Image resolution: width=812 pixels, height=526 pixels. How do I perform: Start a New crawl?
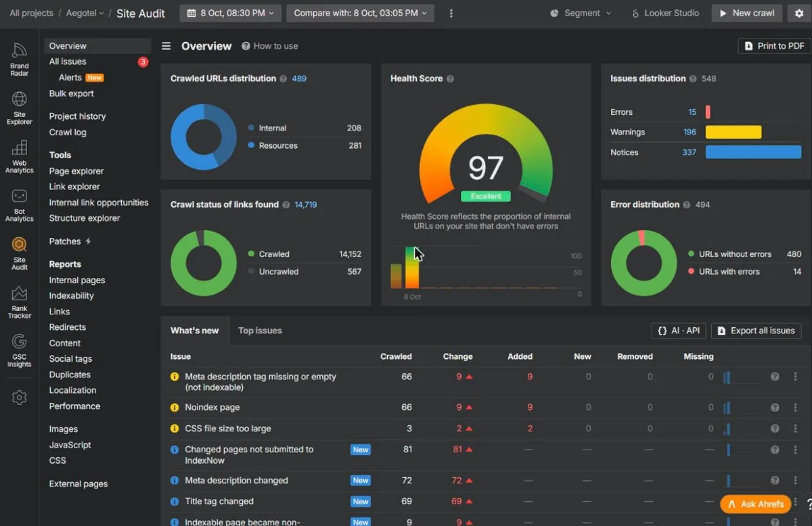(747, 13)
